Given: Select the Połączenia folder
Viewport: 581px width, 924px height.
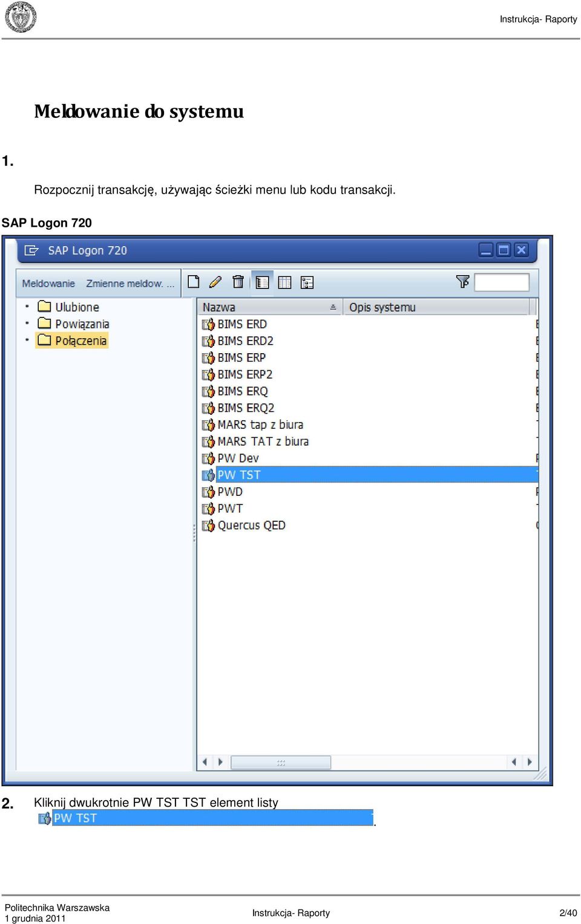Looking at the screenshot, I should [x=80, y=340].
